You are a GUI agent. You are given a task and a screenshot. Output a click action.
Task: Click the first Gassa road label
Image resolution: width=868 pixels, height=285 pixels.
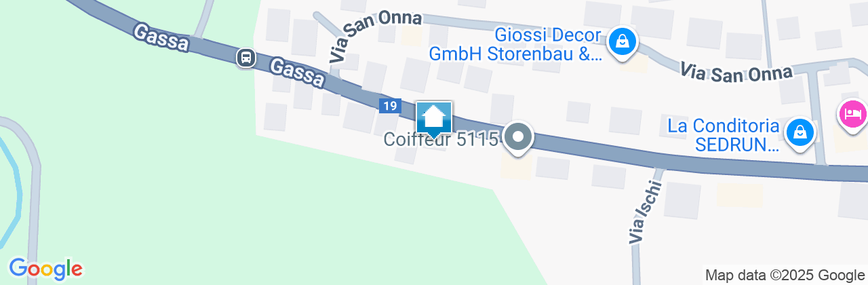[161, 38]
